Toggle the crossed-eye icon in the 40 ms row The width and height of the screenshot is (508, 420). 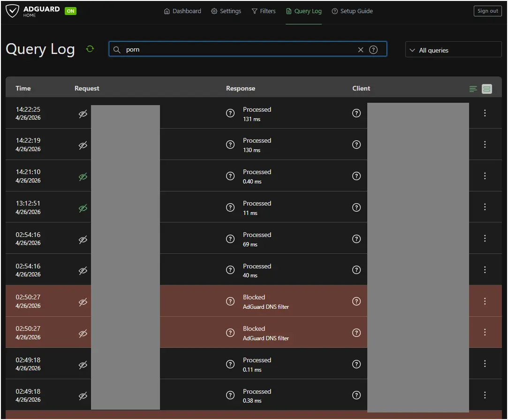point(83,271)
